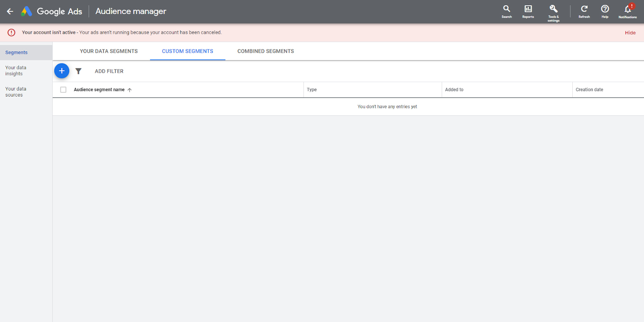This screenshot has height=322, width=644.
Task: Click the Google Ads logo
Action: point(27,11)
